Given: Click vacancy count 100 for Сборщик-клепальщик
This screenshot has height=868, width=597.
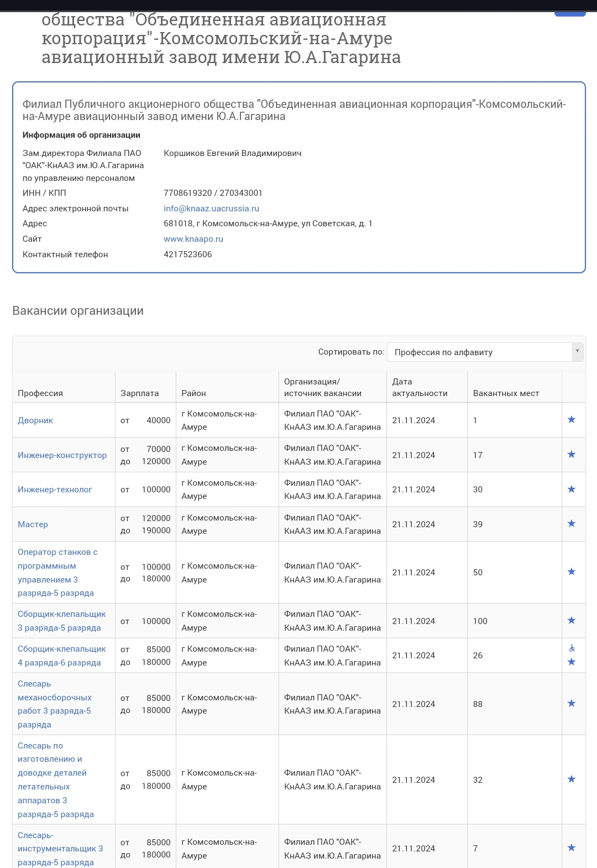Looking at the screenshot, I should coord(480,621).
